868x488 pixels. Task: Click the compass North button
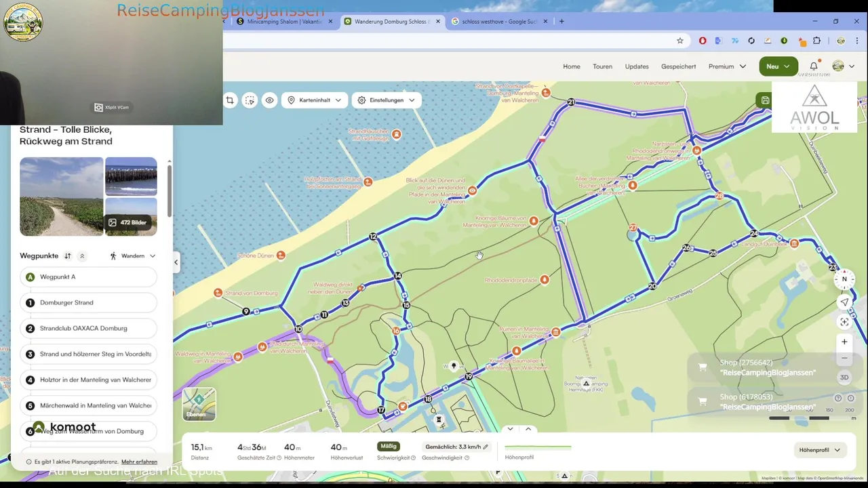point(844,279)
